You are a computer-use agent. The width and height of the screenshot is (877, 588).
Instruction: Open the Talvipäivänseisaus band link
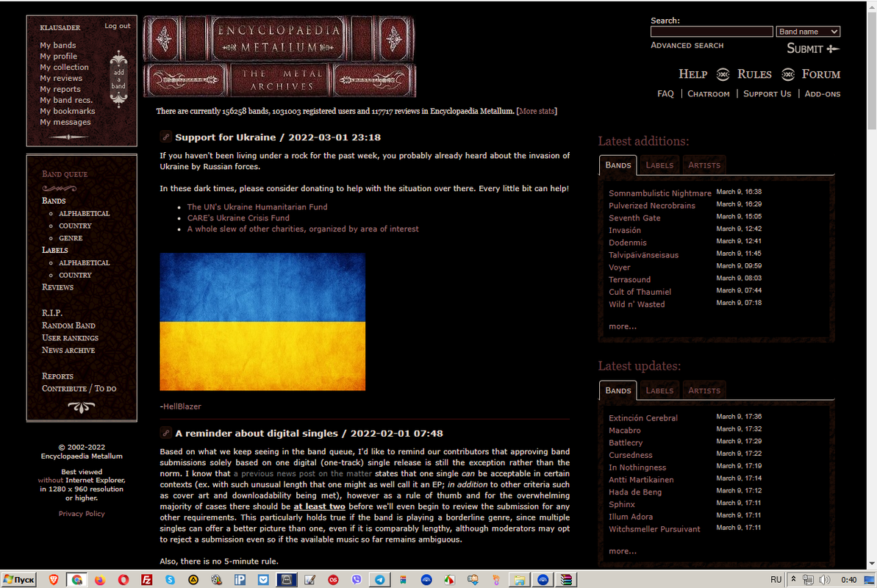pos(643,254)
